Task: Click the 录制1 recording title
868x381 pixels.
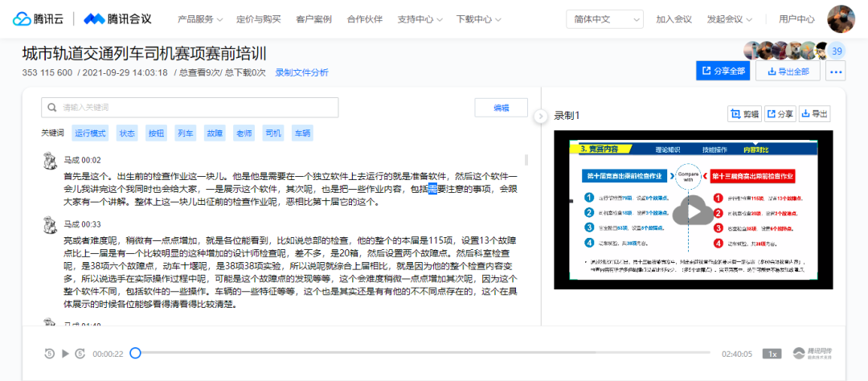Action: point(567,115)
